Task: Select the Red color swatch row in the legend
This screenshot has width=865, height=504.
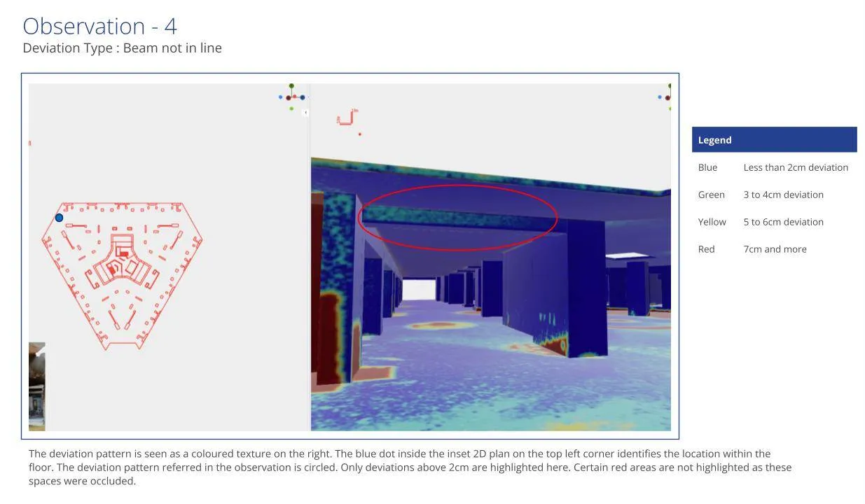Action: (x=706, y=248)
